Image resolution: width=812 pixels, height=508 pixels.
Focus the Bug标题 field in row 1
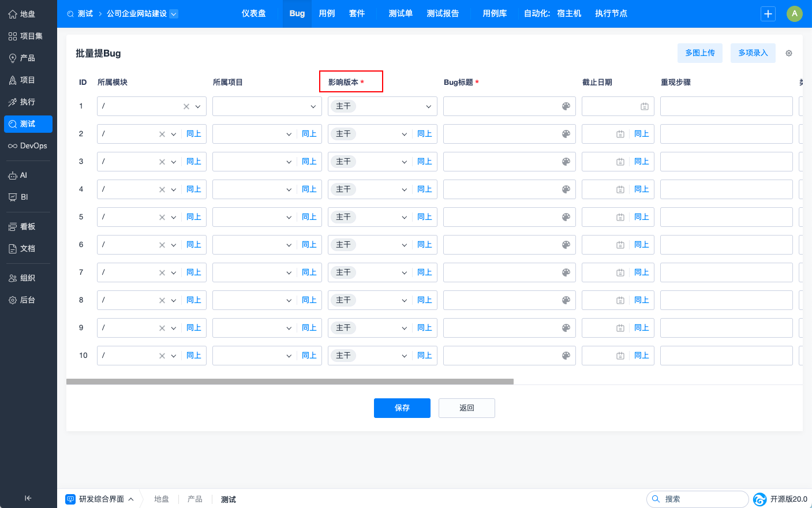point(510,106)
